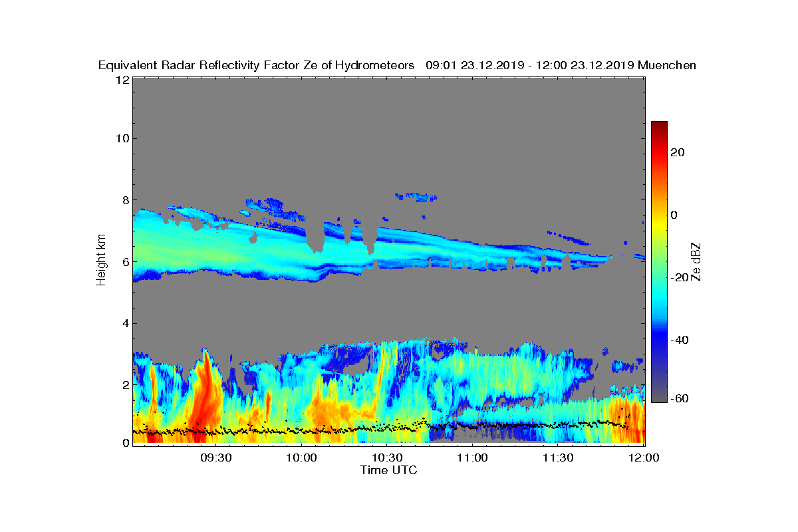
Task: Click the height tick label 10
Action: (x=122, y=138)
